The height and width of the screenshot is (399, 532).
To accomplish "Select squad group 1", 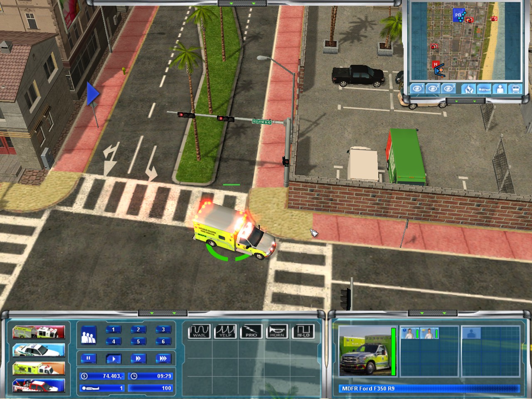I will pyautogui.click(x=113, y=330).
